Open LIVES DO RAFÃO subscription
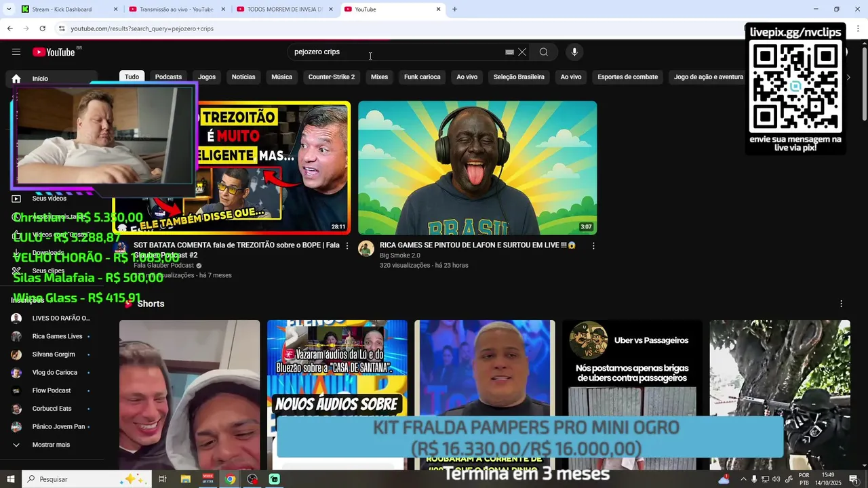 [52, 318]
